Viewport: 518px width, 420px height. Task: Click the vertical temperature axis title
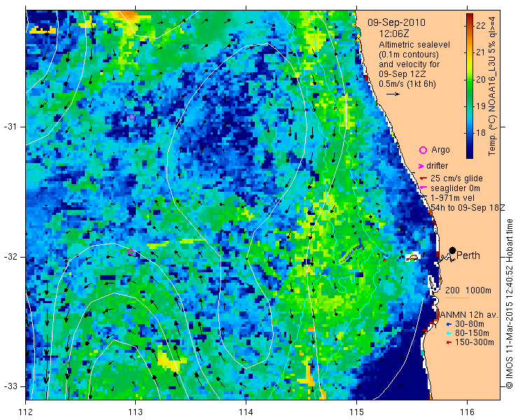click(x=493, y=85)
